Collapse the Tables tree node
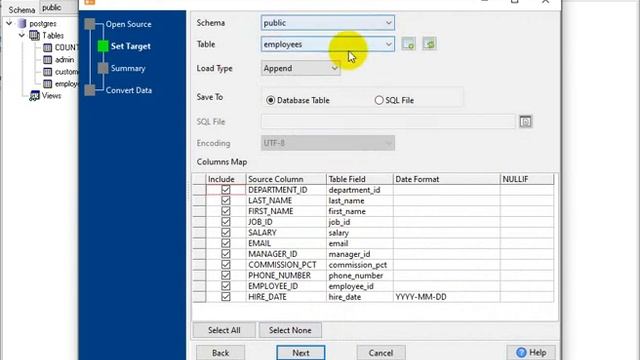 click(22, 36)
